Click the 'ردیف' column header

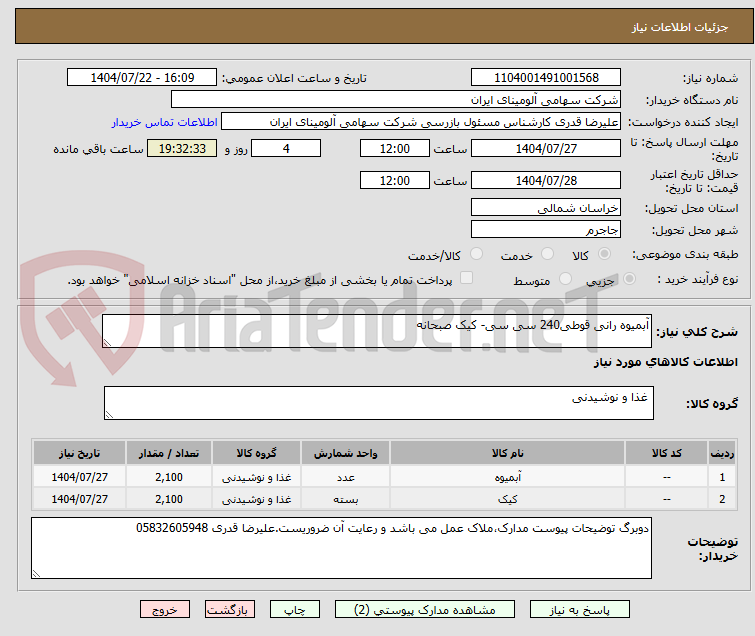pyautogui.click(x=722, y=453)
